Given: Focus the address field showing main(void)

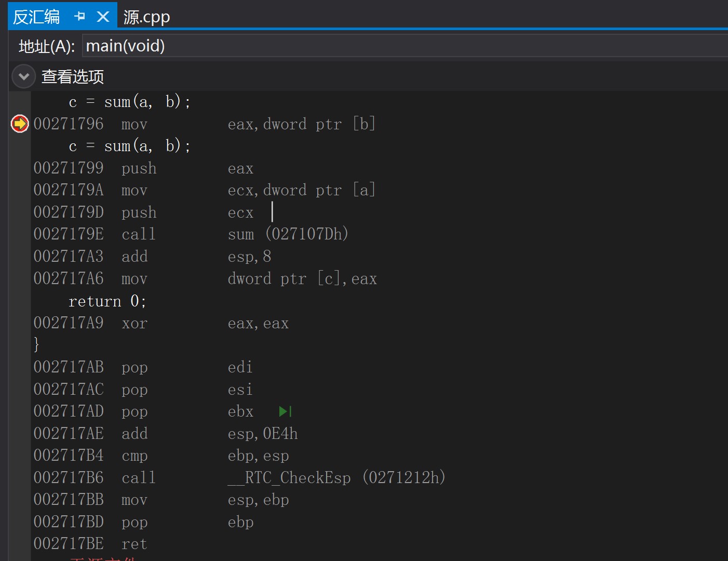Looking at the screenshot, I should coord(405,46).
